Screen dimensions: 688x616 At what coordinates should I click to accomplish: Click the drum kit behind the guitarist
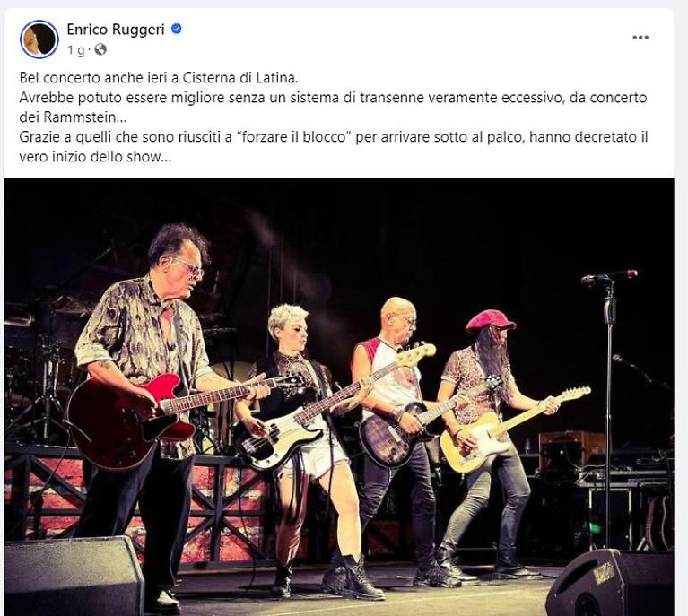[39, 373]
